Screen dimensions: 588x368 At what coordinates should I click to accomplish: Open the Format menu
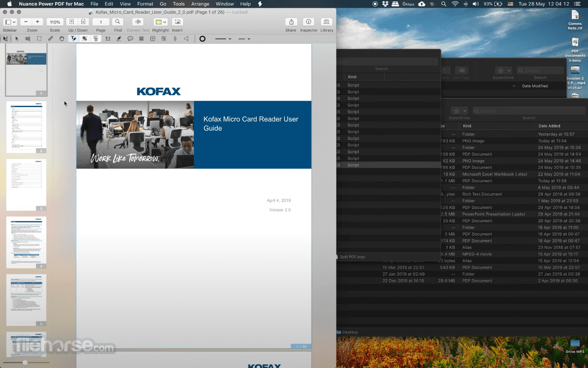coord(145,4)
